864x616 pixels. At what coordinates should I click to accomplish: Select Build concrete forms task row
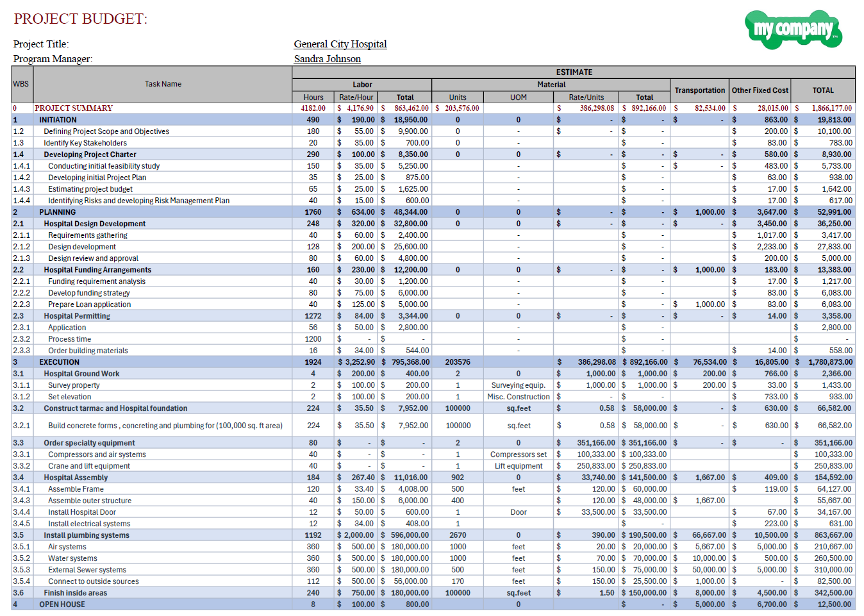click(x=165, y=426)
